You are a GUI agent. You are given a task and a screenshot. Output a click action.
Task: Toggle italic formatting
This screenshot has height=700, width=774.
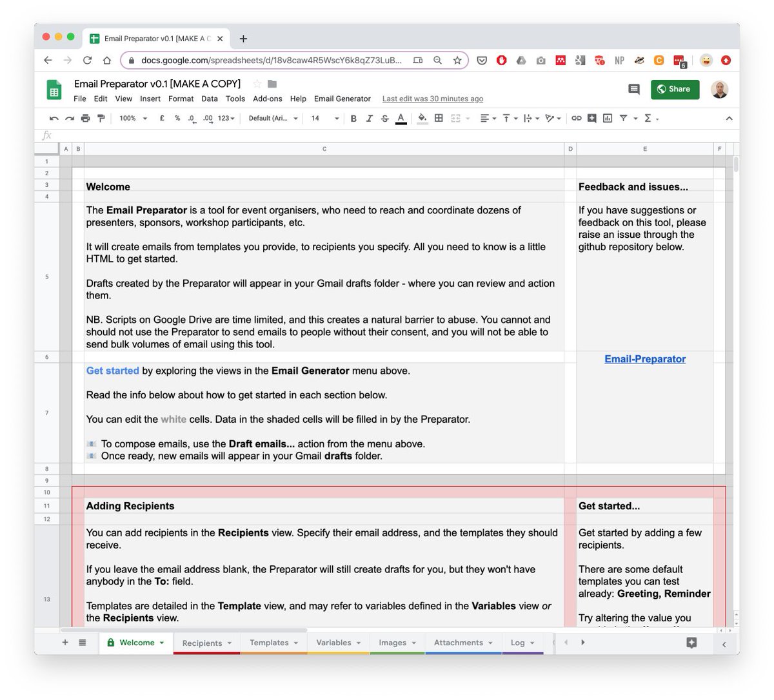(x=369, y=119)
